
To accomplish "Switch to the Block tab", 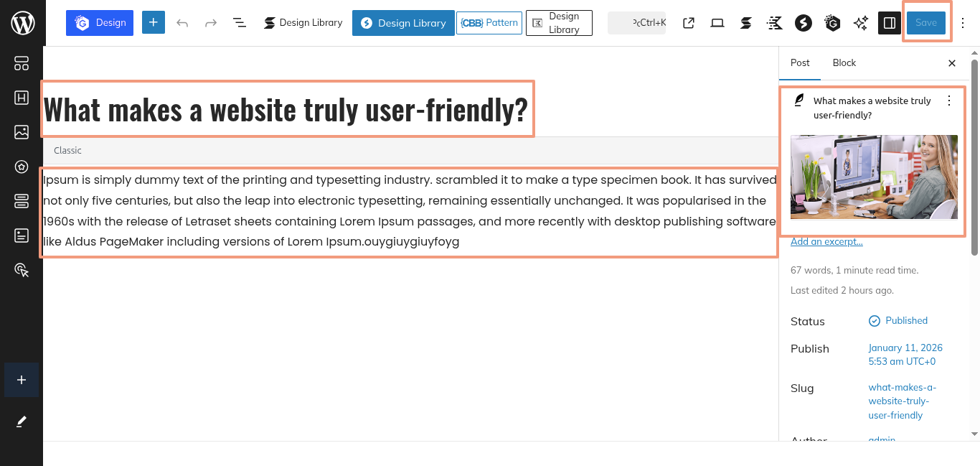I will click(x=844, y=63).
